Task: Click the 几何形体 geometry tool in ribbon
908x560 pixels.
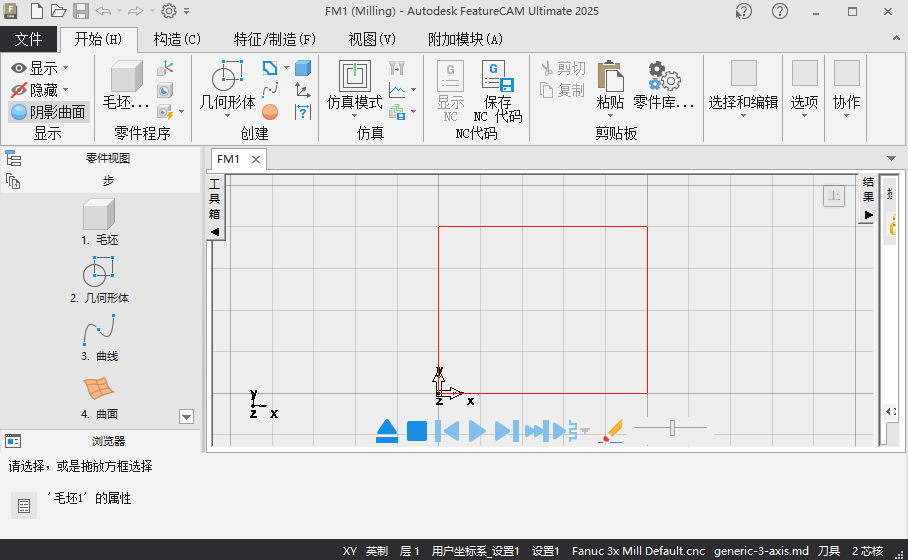Action: tap(227, 87)
